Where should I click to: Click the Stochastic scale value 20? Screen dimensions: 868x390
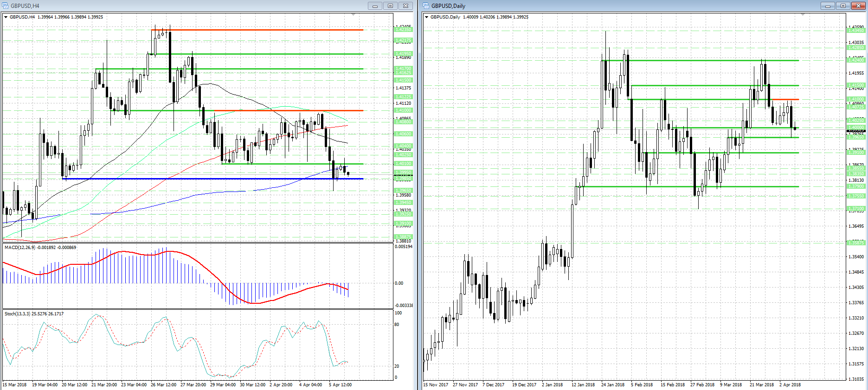[397, 366]
